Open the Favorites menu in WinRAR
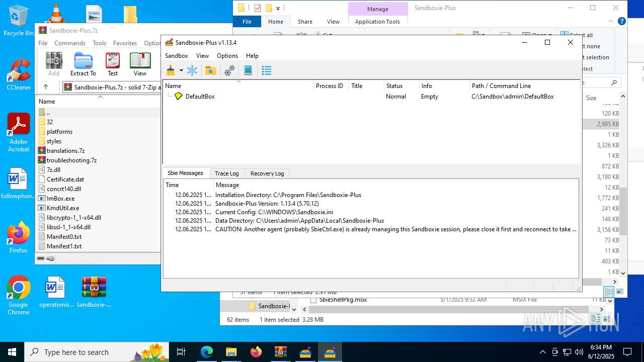Image resolution: width=644 pixels, height=362 pixels. click(x=125, y=43)
